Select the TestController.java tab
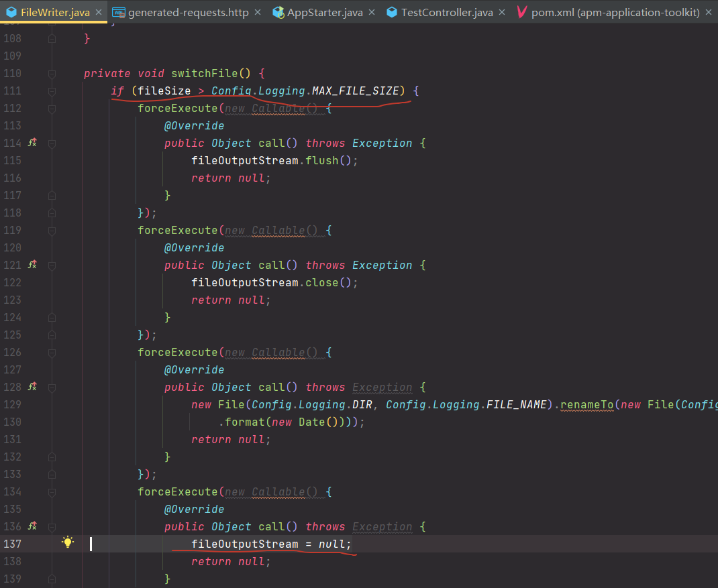Screen dimensions: 718x588 [x=447, y=12]
